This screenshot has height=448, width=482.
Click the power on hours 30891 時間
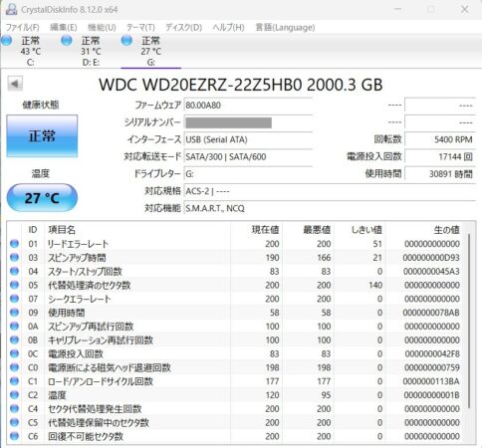click(x=440, y=174)
